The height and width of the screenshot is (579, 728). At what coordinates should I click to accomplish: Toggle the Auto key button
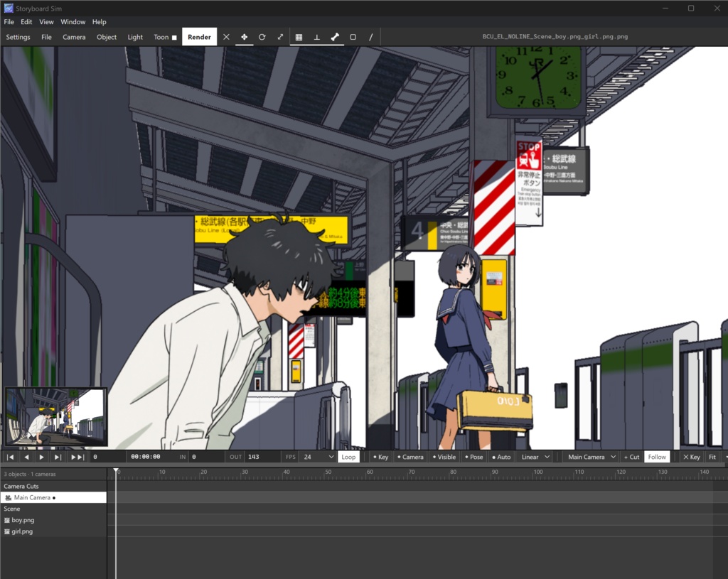[x=501, y=457]
